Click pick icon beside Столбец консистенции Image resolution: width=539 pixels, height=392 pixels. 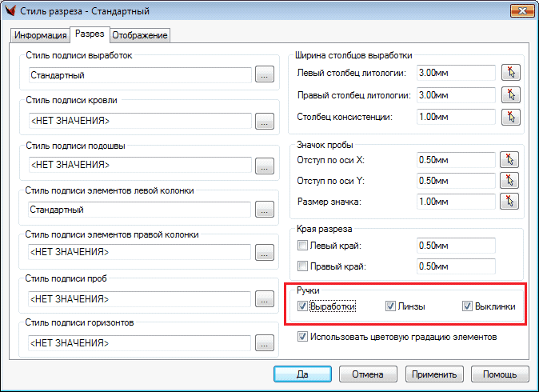(x=510, y=117)
